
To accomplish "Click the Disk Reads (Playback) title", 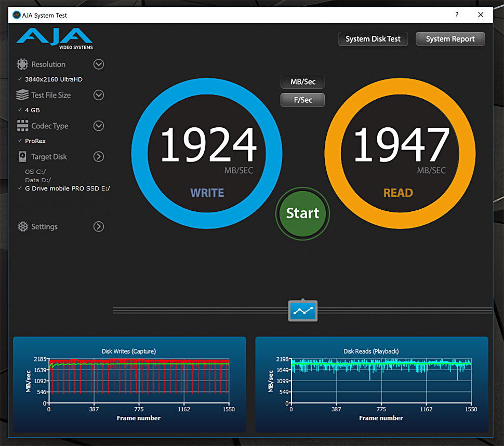I will tap(371, 352).
